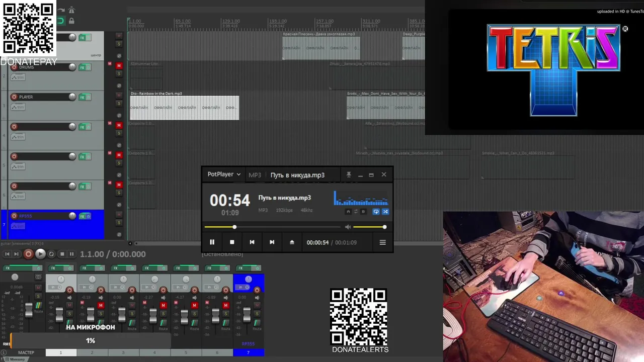Click the eject/open file button in PotPlayer
The width and height of the screenshot is (644, 362).
click(292, 242)
